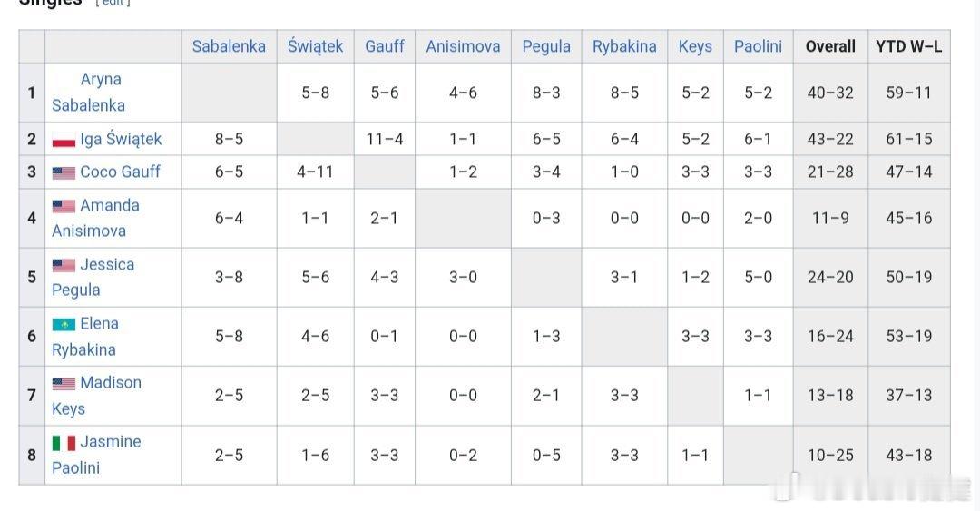Open the Sabalenka column header link
The width and height of the screenshot is (980, 511).
(229, 46)
